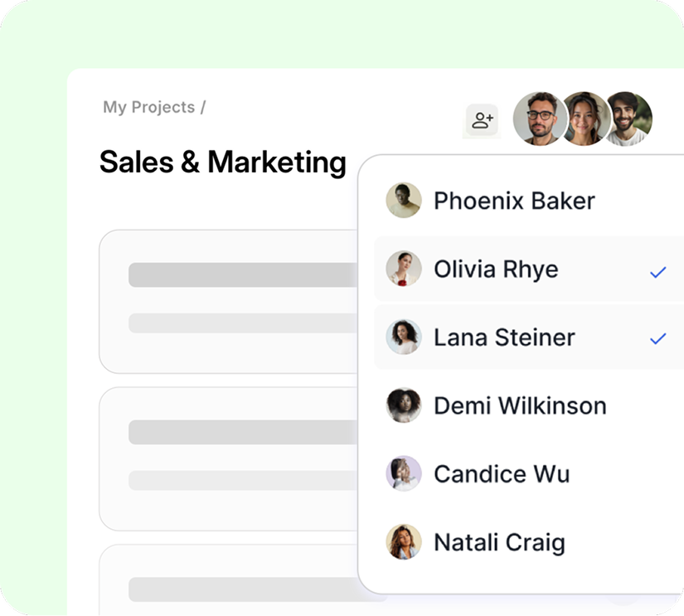Click Phoenix Baker's avatar photo
684x616 pixels.
[x=404, y=200]
